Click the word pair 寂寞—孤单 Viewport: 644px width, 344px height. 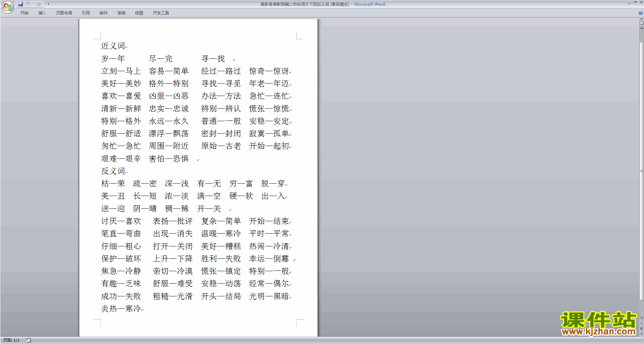click(x=269, y=134)
